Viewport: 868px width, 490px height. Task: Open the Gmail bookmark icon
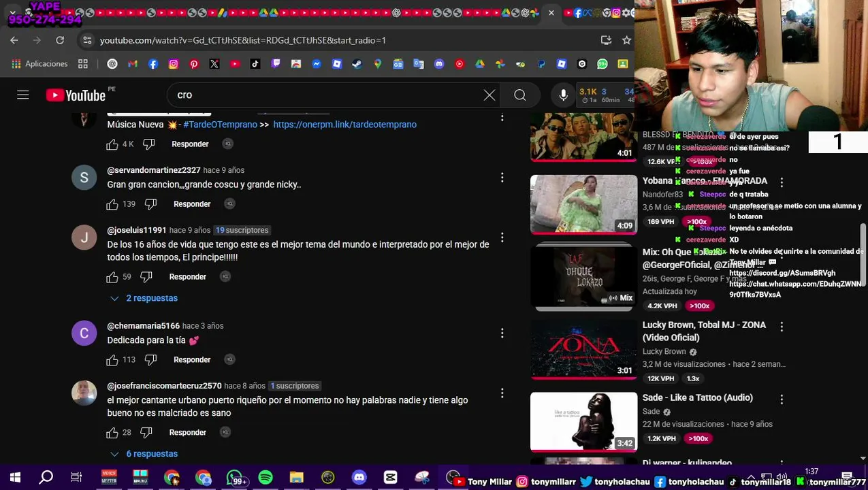coord(133,64)
